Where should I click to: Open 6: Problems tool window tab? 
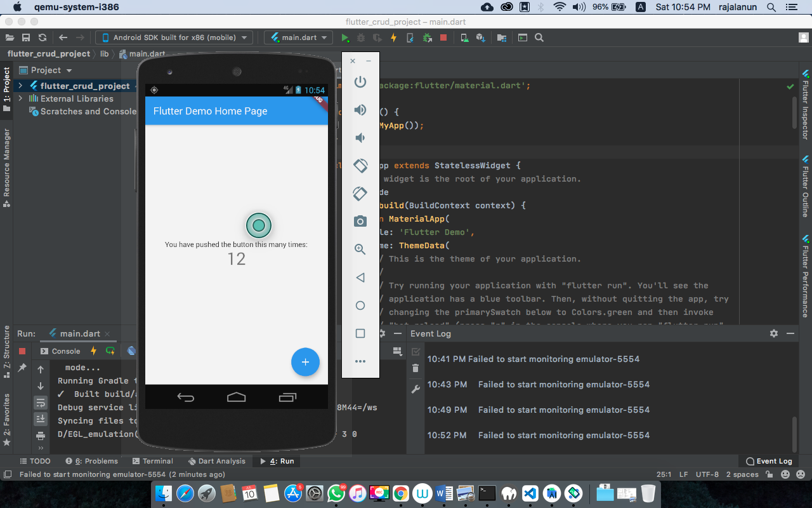pyautogui.click(x=91, y=461)
